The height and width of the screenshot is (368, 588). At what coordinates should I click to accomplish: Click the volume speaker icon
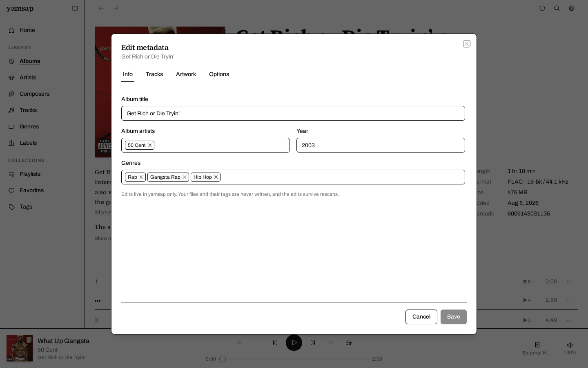tap(570, 345)
